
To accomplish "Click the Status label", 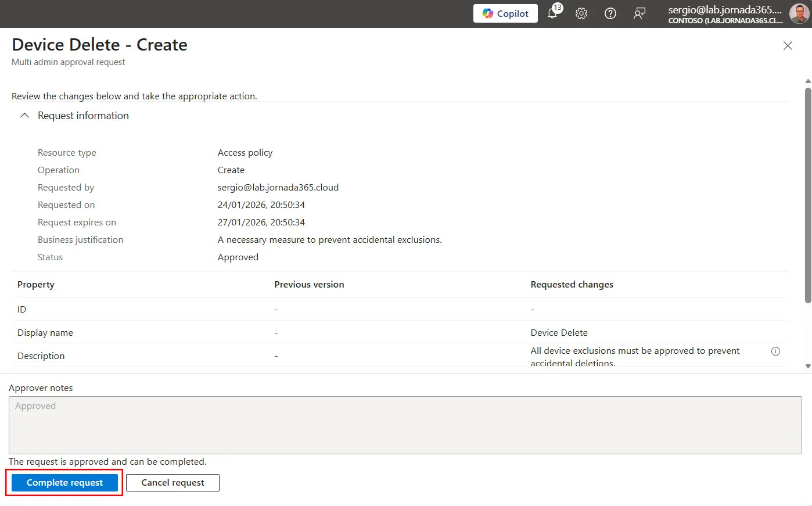I will pos(51,257).
